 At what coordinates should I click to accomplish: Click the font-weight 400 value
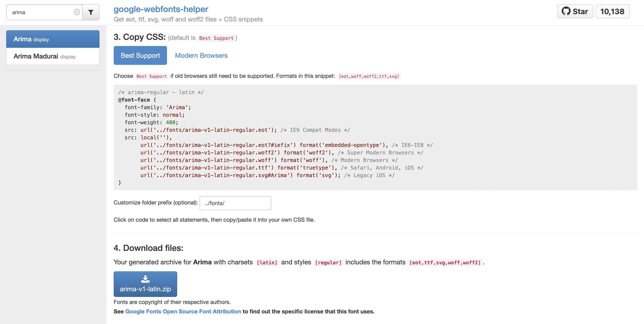click(171, 122)
